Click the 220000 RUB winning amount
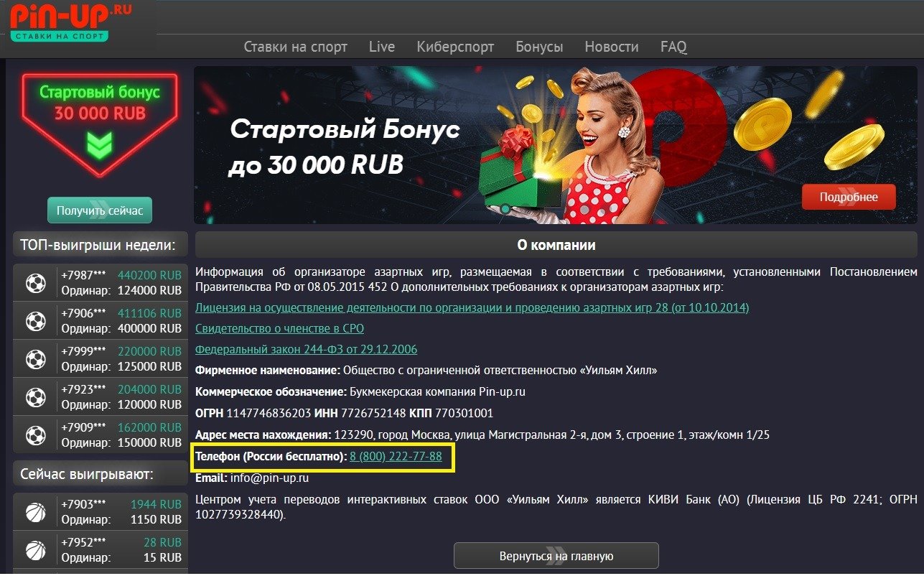This screenshot has height=576, width=924. click(149, 352)
